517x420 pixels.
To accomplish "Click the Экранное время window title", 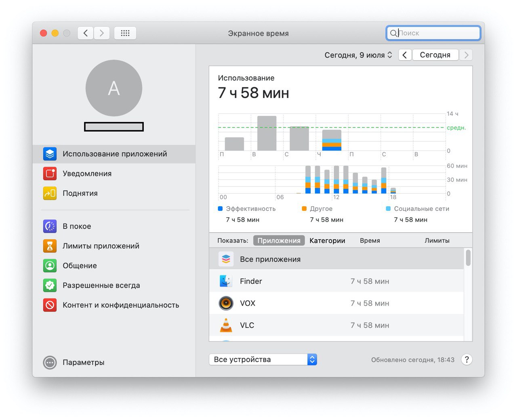I will (x=258, y=33).
